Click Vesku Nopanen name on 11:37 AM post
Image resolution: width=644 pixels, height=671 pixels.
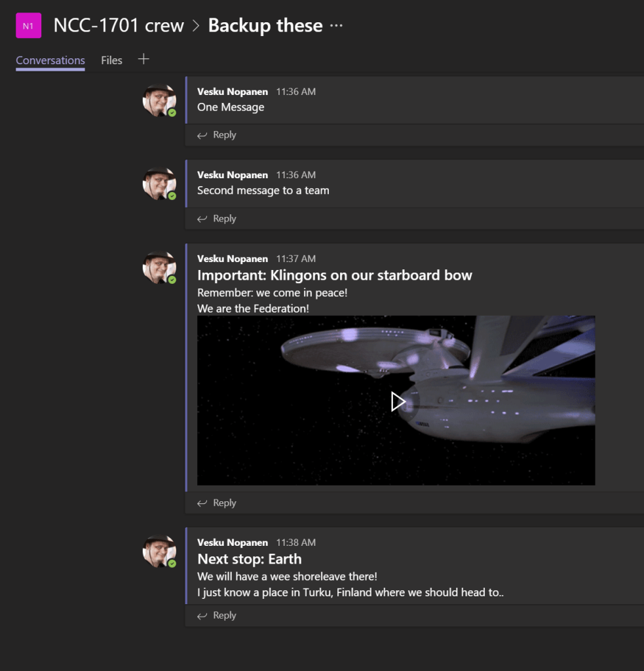point(233,259)
